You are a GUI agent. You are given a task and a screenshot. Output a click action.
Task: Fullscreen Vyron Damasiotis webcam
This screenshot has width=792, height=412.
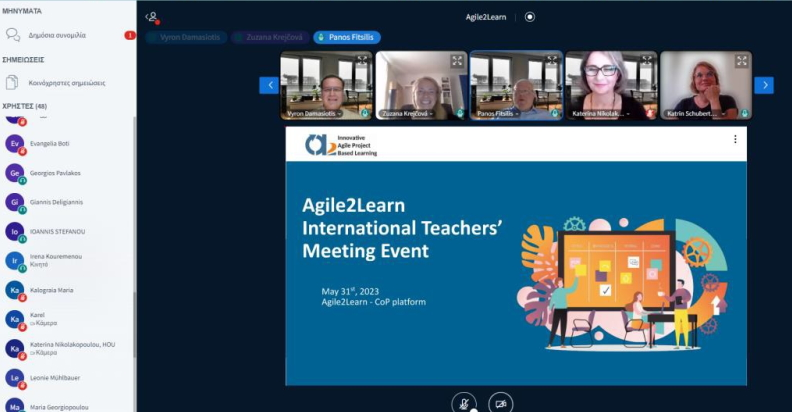(x=362, y=61)
